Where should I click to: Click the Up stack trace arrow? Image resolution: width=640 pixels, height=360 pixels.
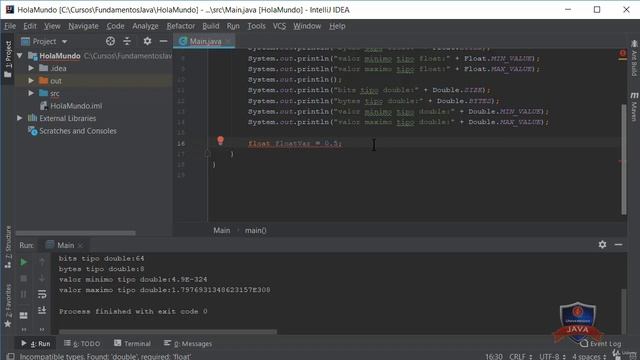pyautogui.click(x=42, y=262)
